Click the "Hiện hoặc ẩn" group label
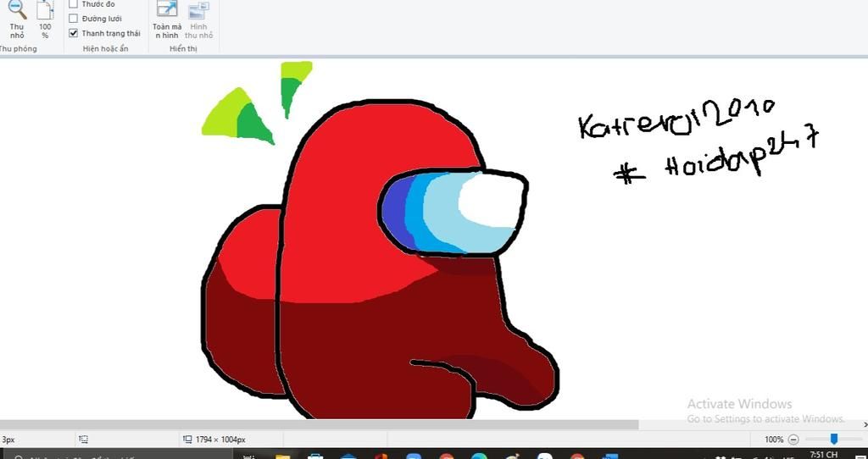 105,48
